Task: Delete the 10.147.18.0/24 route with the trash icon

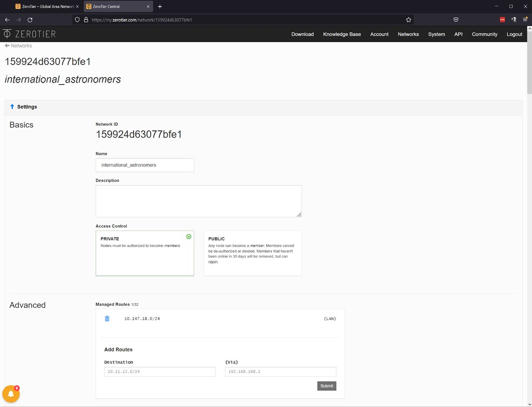Action: click(x=107, y=319)
